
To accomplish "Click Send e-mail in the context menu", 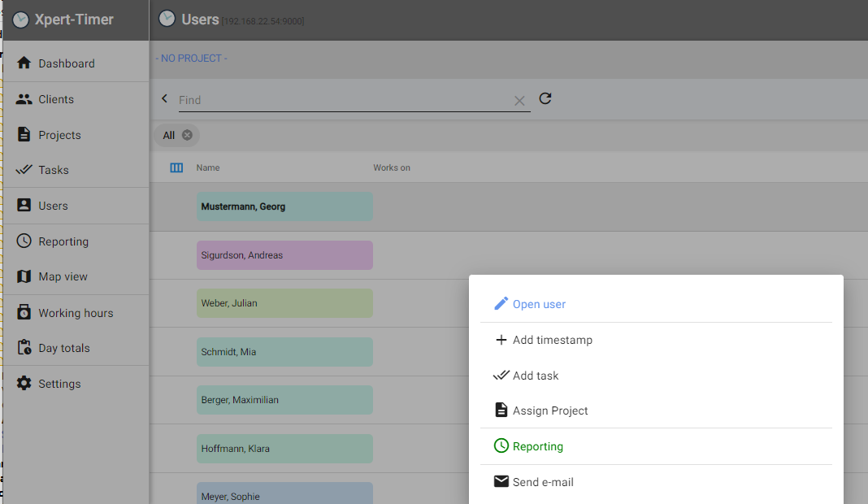I will coord(542,482).
